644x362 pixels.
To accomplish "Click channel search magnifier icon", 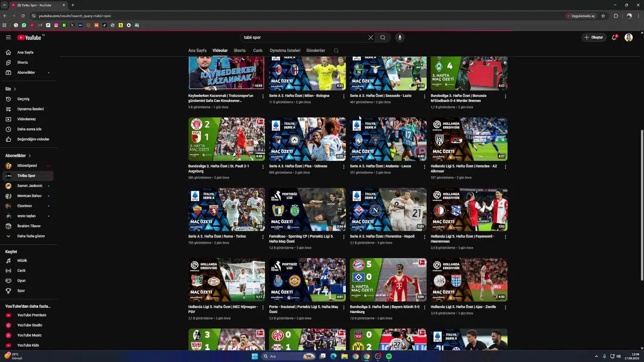I will click(336, 50).
